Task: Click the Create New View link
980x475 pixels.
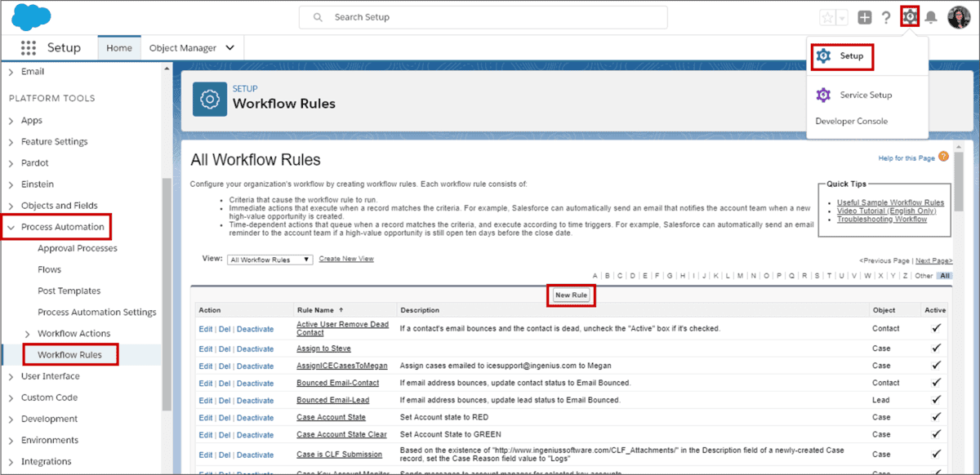Action: click(x=346, y=259)
